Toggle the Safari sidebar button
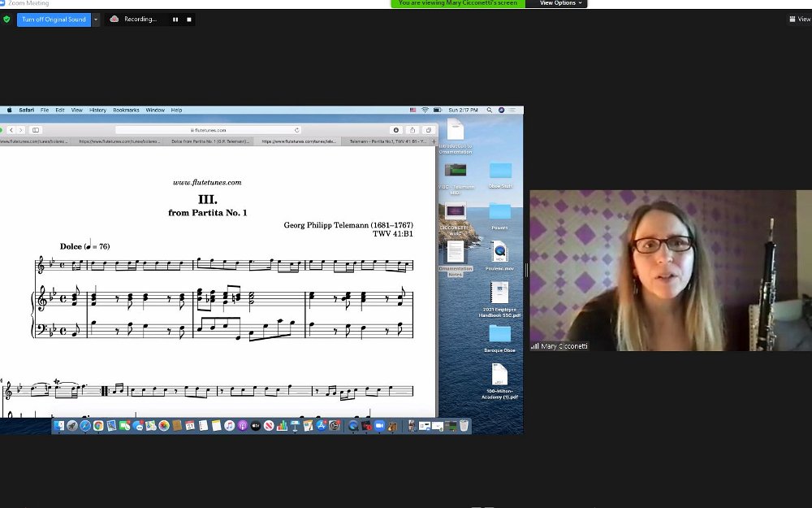812x508 pixels. pyautogui.click(x=35, y=130)
